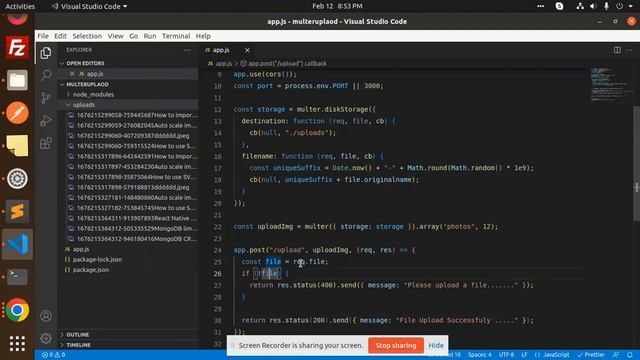This screenshot has height=360, width=640.
Task: Open the Extensions view
Action: click(46, 143)
